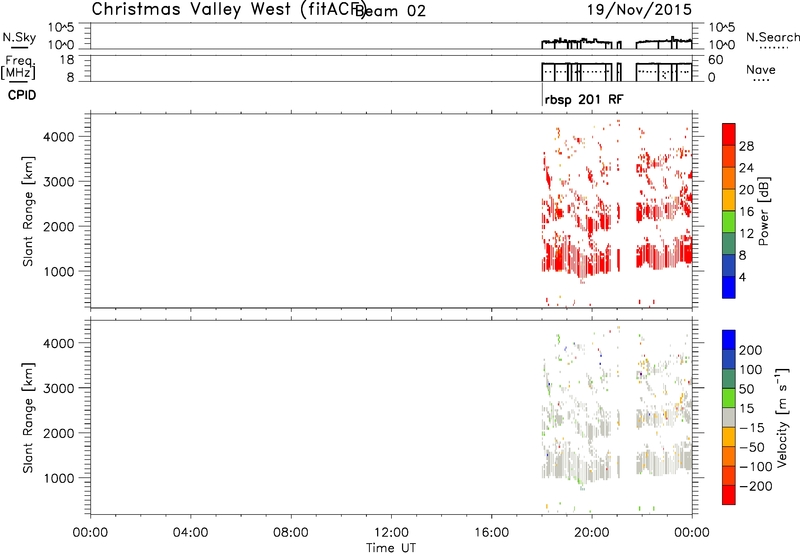The width and height of the screenshot is (800, 554).
Task: Click the '00:00' label at the time axis start
Action: pyautogui.click(x=90, y=533)
